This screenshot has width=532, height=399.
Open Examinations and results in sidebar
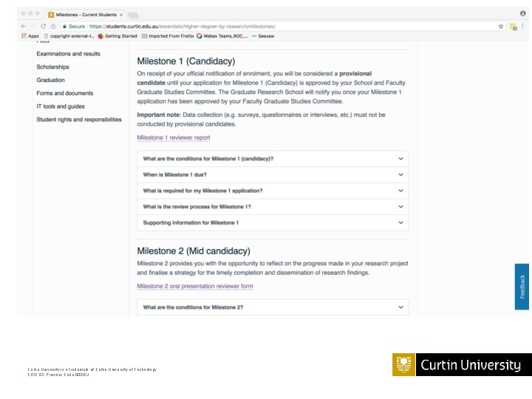(68, 54)
